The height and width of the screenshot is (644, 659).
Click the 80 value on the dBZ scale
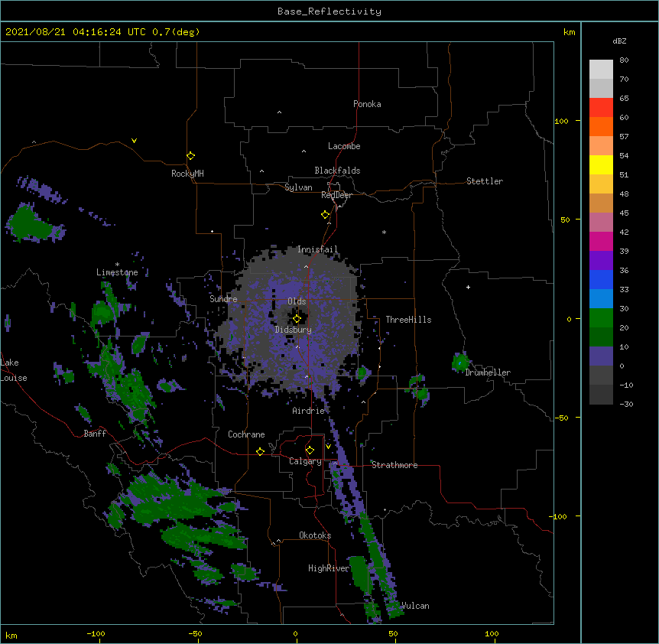click(624, 60)
